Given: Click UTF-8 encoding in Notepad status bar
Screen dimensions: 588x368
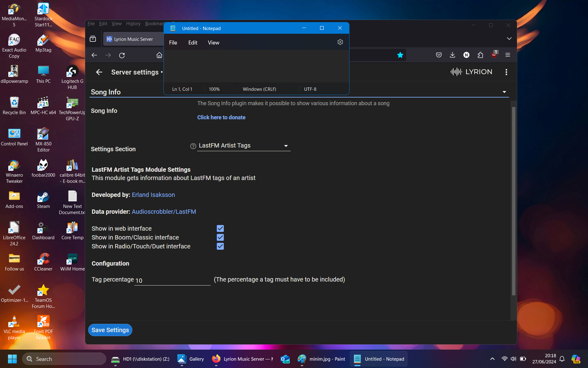Looking at the screenshot, I should [x=310, y=89].
